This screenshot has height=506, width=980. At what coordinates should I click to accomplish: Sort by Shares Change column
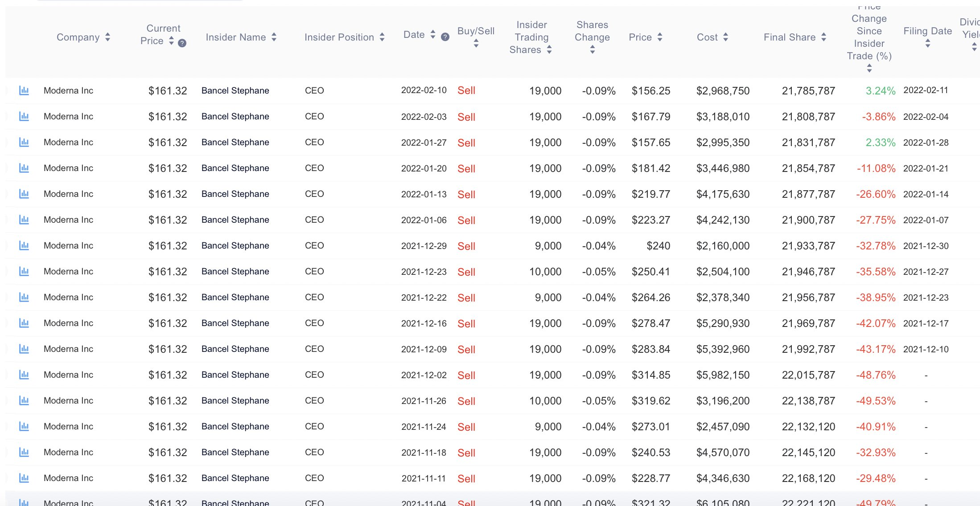coord(593,50)
